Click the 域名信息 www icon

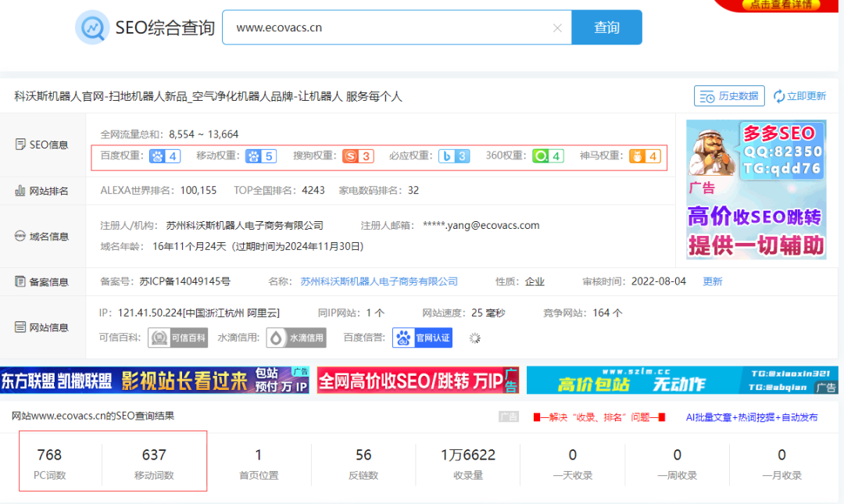pos(20,236)
